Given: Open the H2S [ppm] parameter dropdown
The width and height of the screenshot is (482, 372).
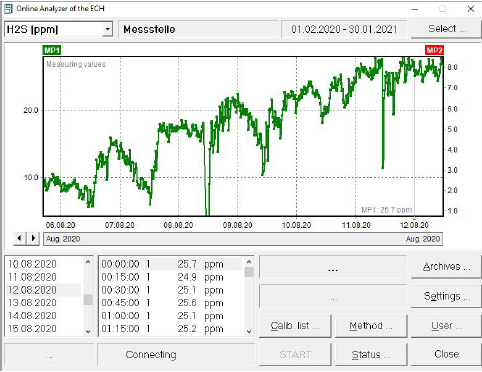Looking at the screenshot, I should 107,29.
